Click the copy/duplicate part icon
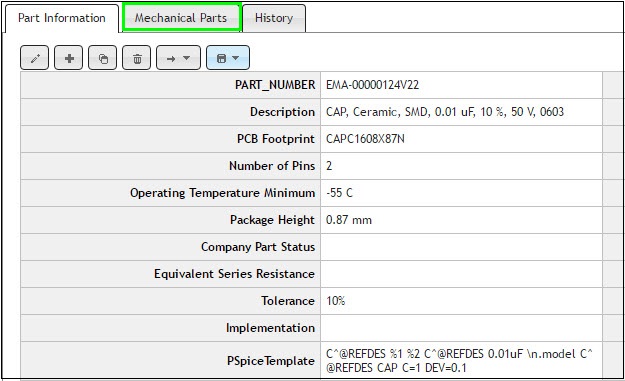625x381 pixels. (x=103, y=58)
